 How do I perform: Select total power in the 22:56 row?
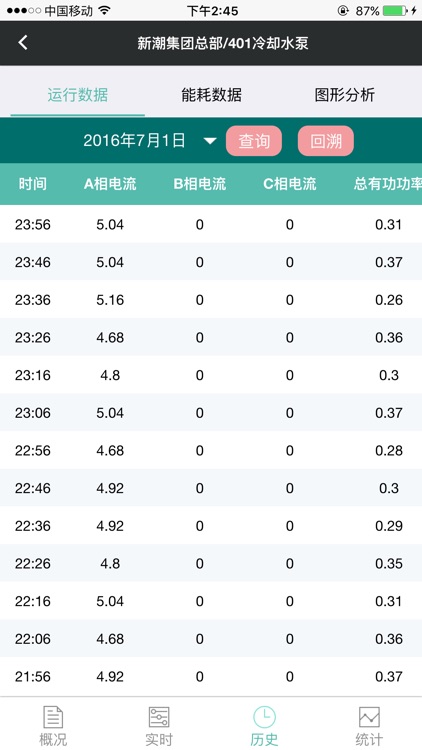coord(389,451)
